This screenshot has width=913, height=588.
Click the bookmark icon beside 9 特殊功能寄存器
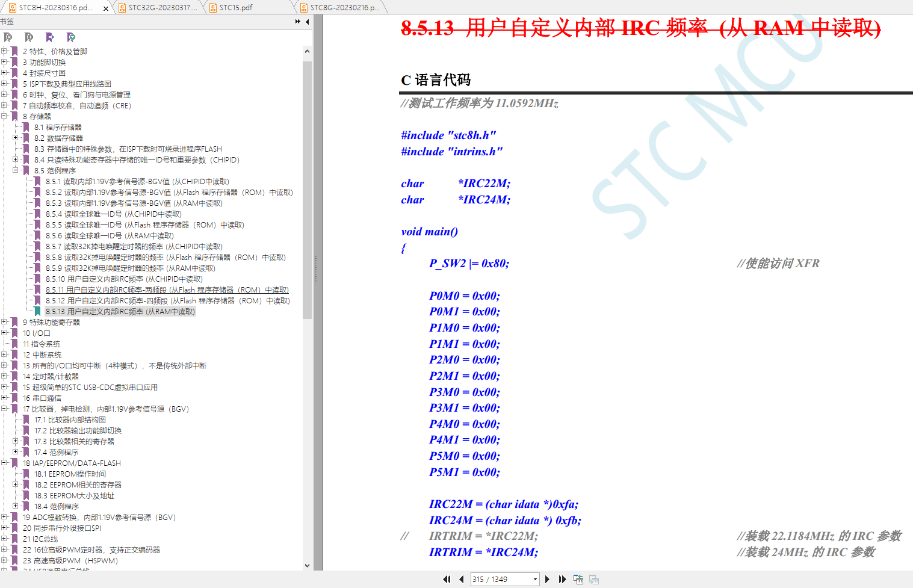[x=14, y=322]
